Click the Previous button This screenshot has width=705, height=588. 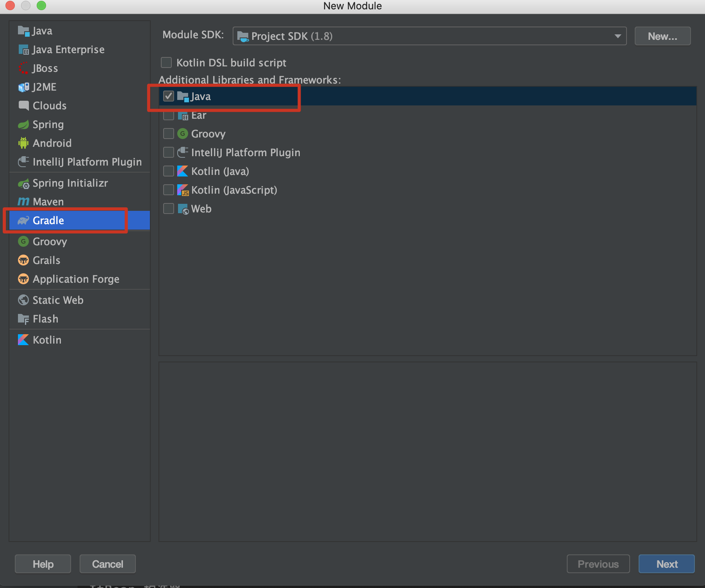point(598,564)
